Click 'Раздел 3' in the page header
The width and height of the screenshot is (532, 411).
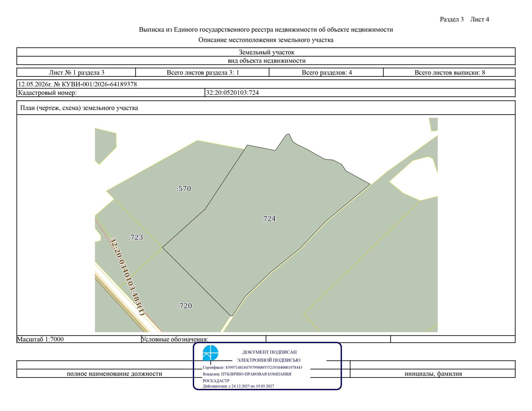coord(452,20)
